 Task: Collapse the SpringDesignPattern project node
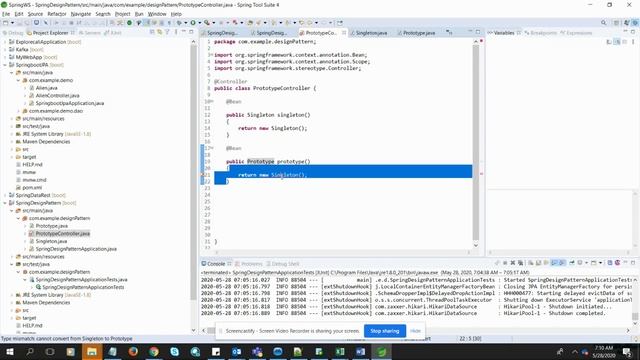tap(5, 203)
